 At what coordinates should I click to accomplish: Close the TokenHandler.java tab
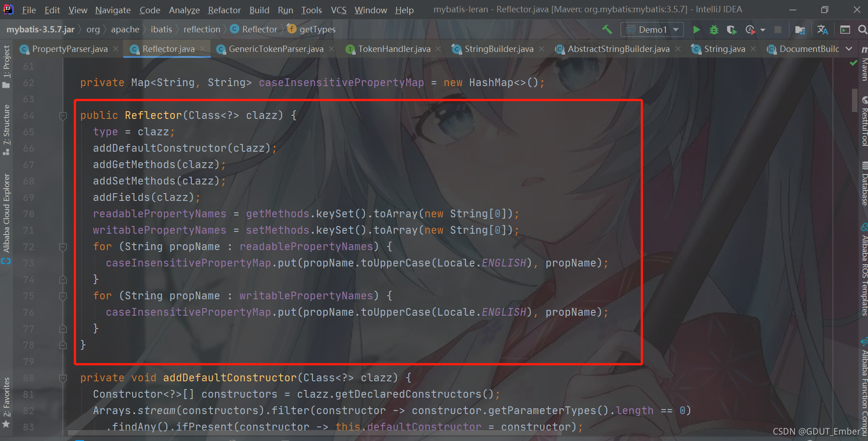point(438,49)
